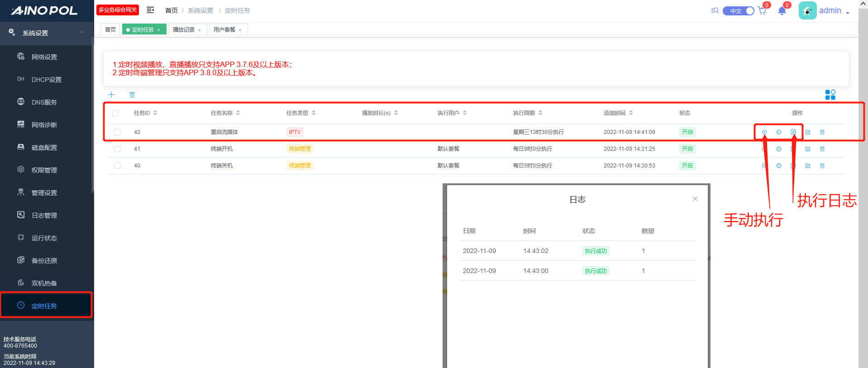Select the checkbox for task 41

coord(117,149)
